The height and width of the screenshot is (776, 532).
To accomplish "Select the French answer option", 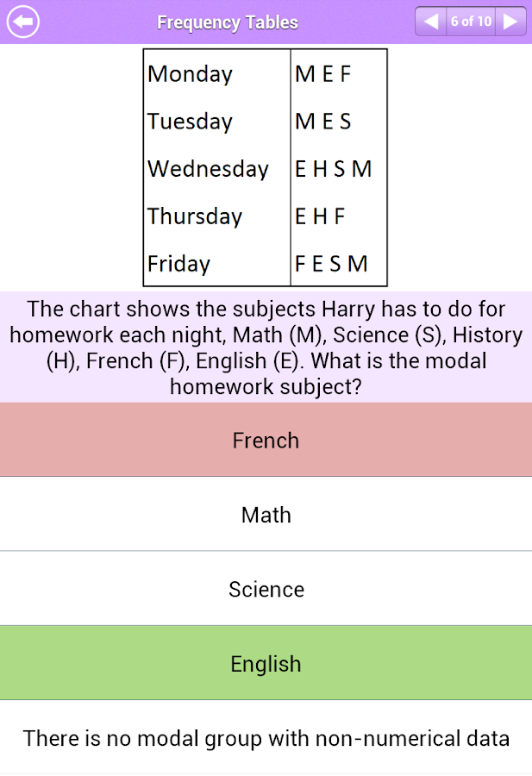I will click(266, 440).
